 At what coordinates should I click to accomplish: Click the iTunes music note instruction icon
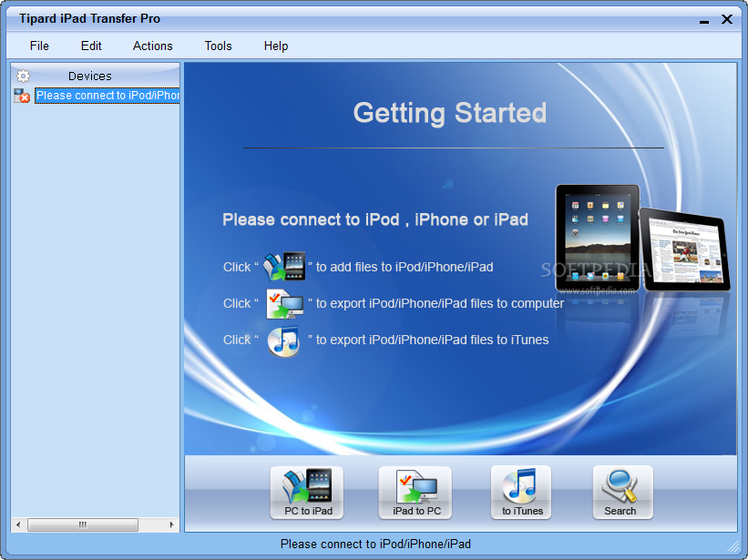pos(283,341)
